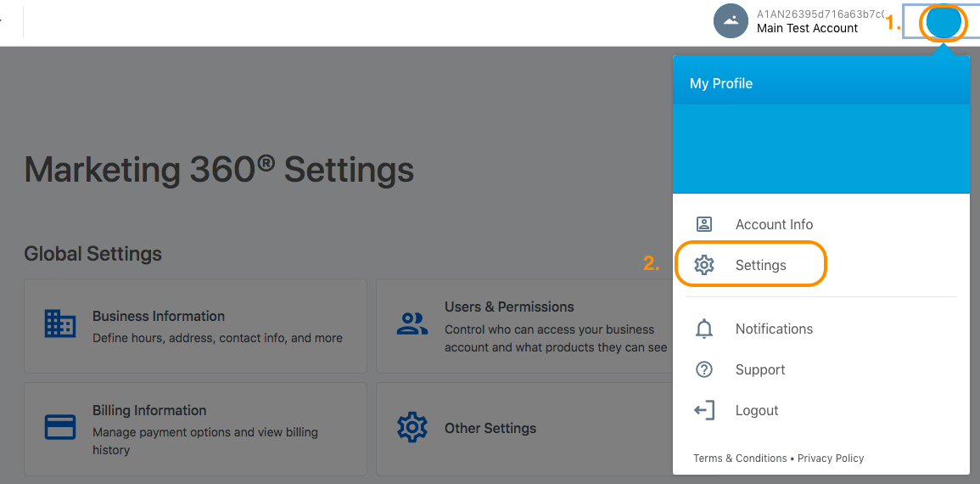This screenshot has height=484, width=980.
Task: Click the Notifications bell icon
Action: [x=704, y=329]
